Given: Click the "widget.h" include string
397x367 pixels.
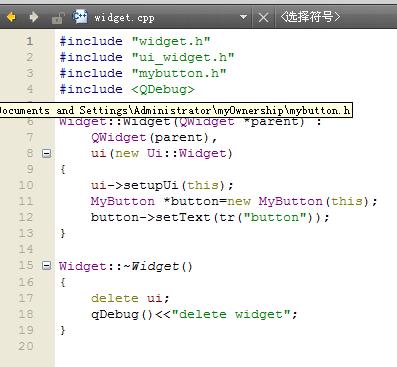Looking at the screenshot, I should [x=171, y=41].
